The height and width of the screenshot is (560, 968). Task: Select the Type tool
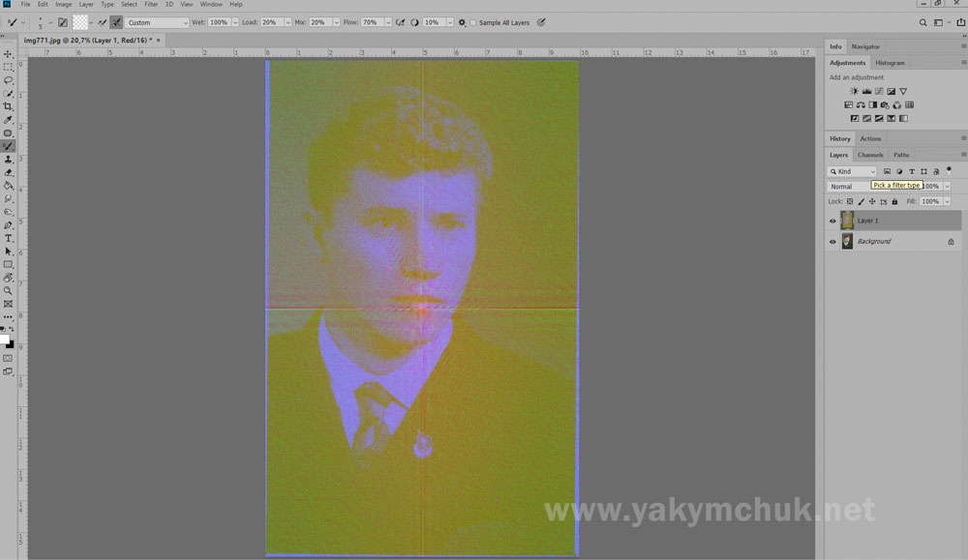tap(8, 238)
